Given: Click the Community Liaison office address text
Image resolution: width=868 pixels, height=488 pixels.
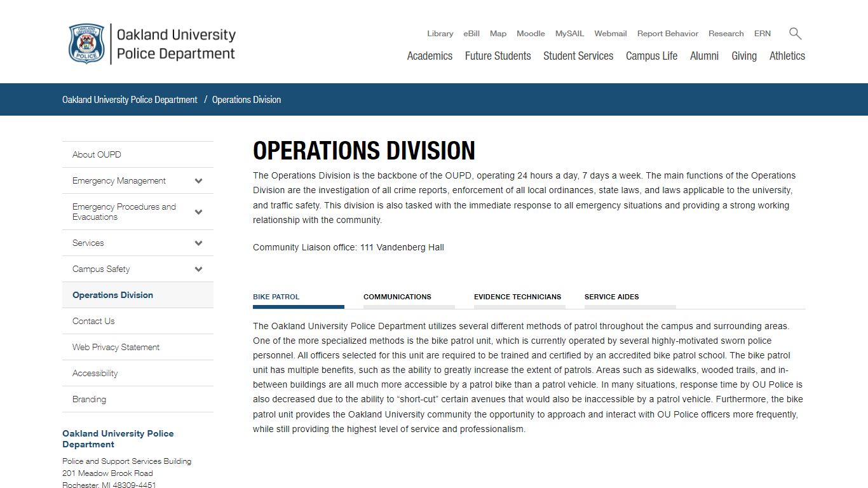Looking at the screenshot, I should click(x=348, y=247).
